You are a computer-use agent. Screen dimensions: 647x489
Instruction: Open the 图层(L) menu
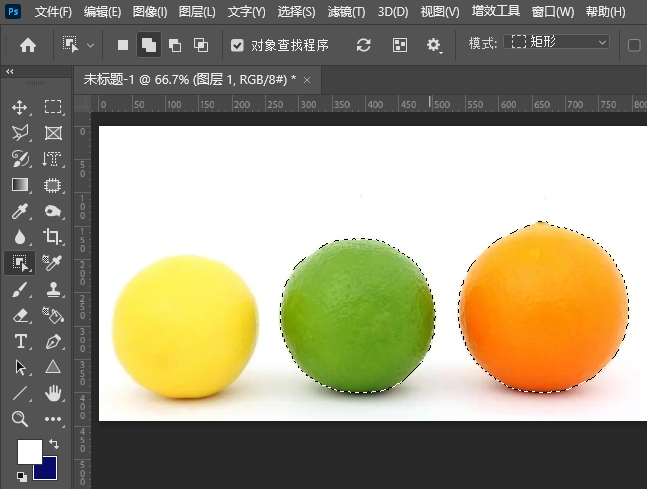click(197, 12)
